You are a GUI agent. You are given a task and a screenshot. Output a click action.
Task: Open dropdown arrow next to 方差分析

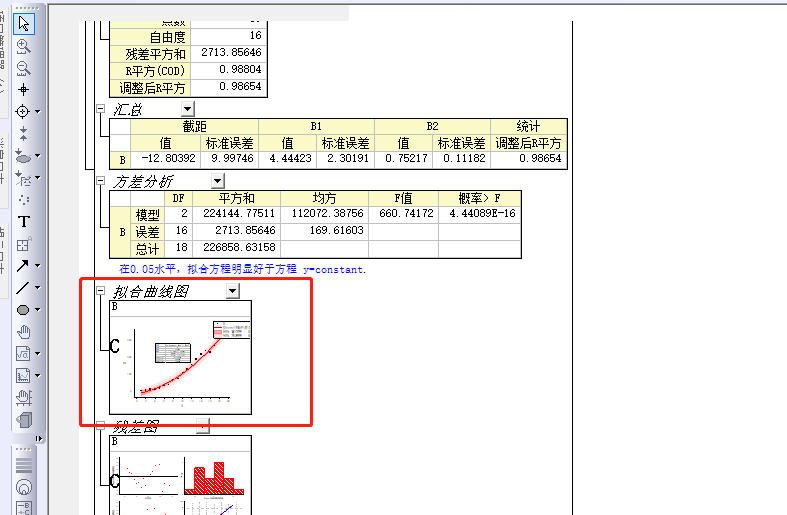(x=218, y=181)
